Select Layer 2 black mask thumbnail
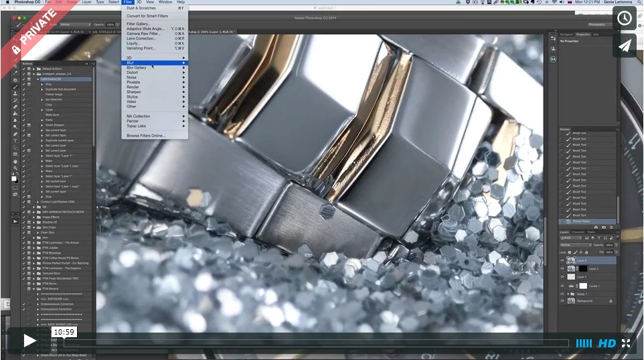This screenshot has width=644, height=360. pyautogui.click(x=583, y=269)
